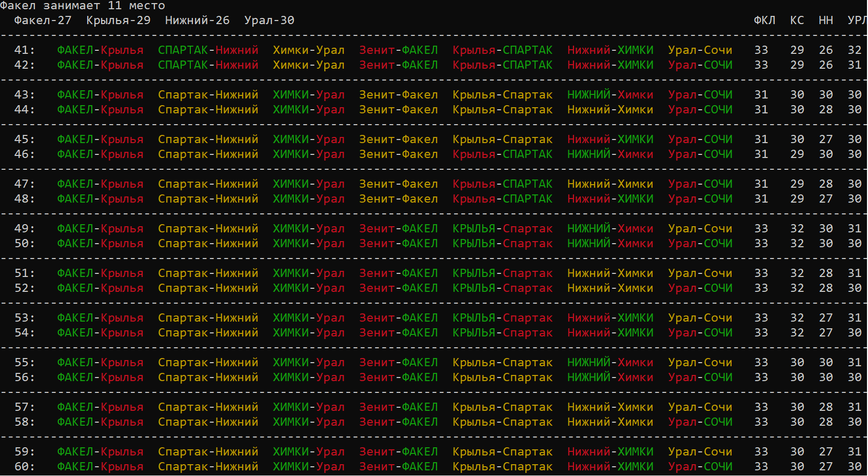
Task: Click 'Зенит-ФАКЕЛ' match in row 60
Action: point(399,467)
